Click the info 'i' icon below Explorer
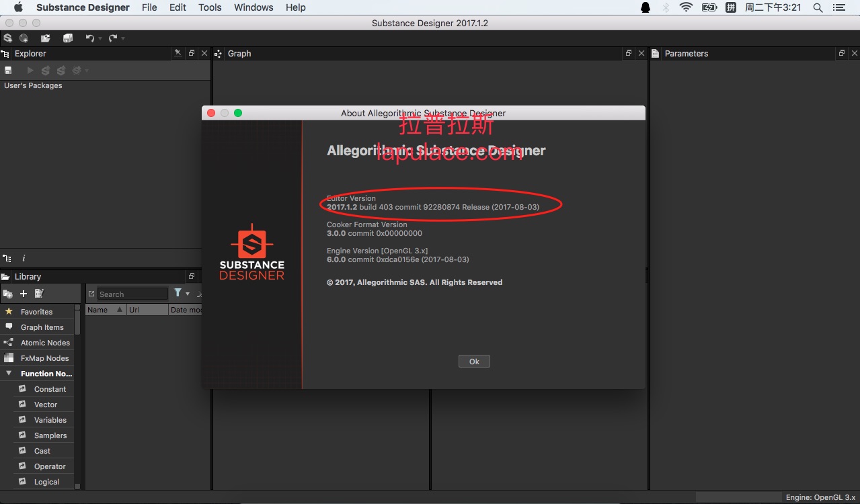860x504 pixels. (24, 258)
